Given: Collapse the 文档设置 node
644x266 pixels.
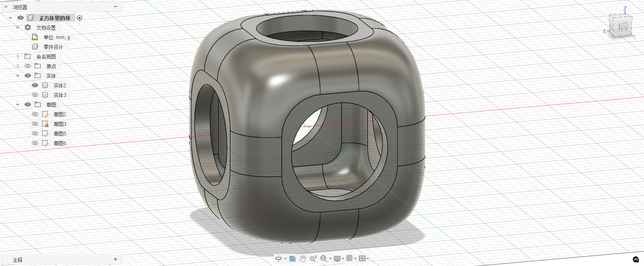Looking at the screenshot, I should click(x=18, y=27).
